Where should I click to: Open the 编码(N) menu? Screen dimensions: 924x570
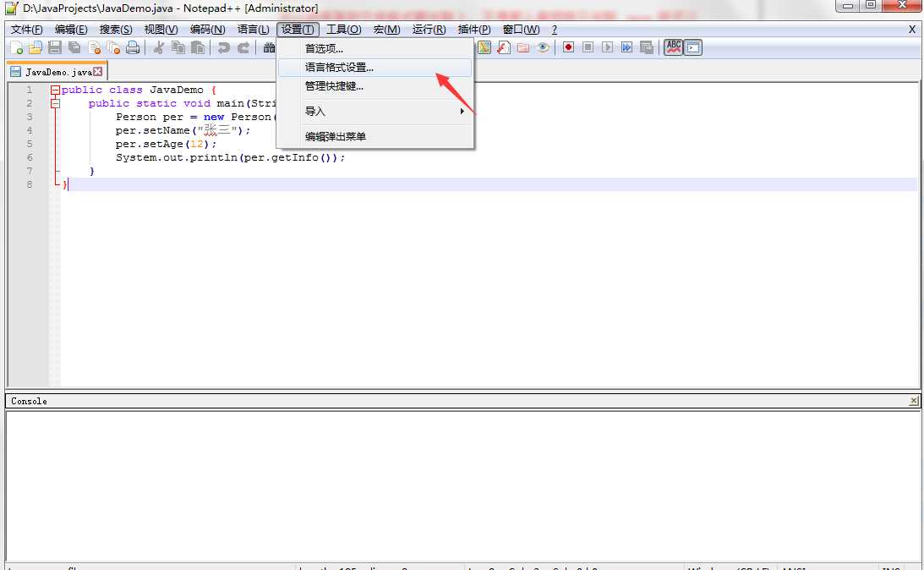tap(207, 30)
